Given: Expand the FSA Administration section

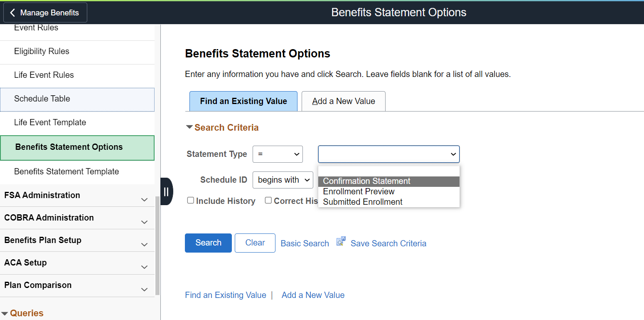Looking at the screenshot, I should [144, 200].
